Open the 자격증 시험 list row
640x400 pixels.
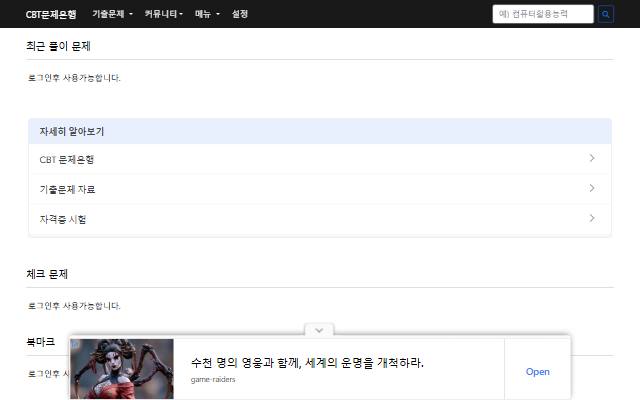320,219
